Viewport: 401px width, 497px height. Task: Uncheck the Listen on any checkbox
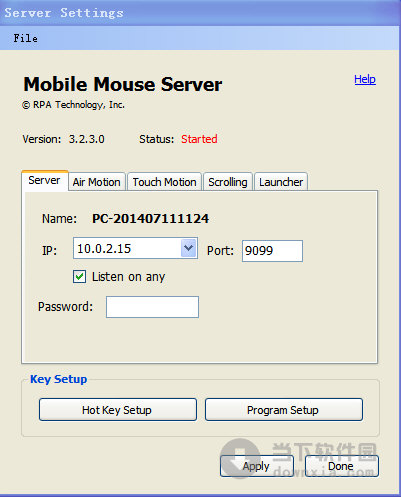79,277
